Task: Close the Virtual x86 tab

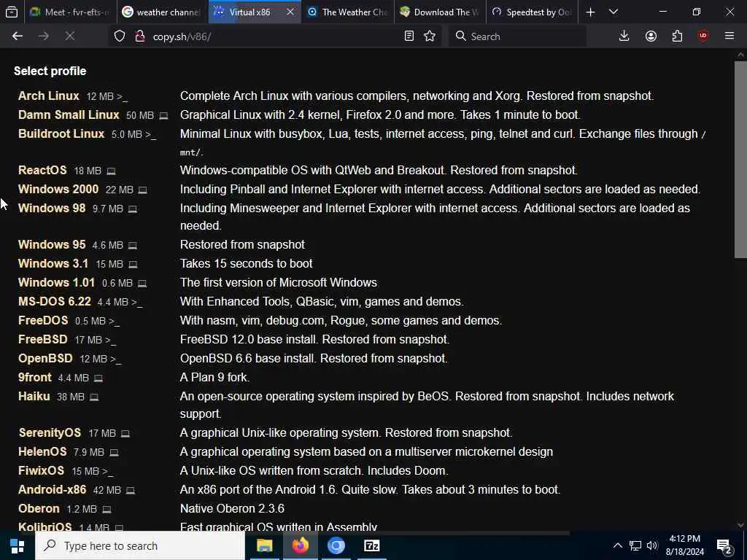Action: coord(290,12)
